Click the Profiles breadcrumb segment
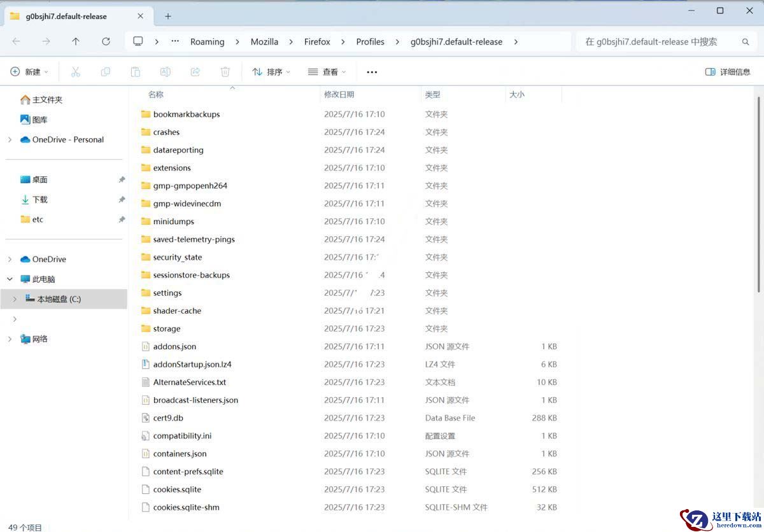 tap(370, 41)
